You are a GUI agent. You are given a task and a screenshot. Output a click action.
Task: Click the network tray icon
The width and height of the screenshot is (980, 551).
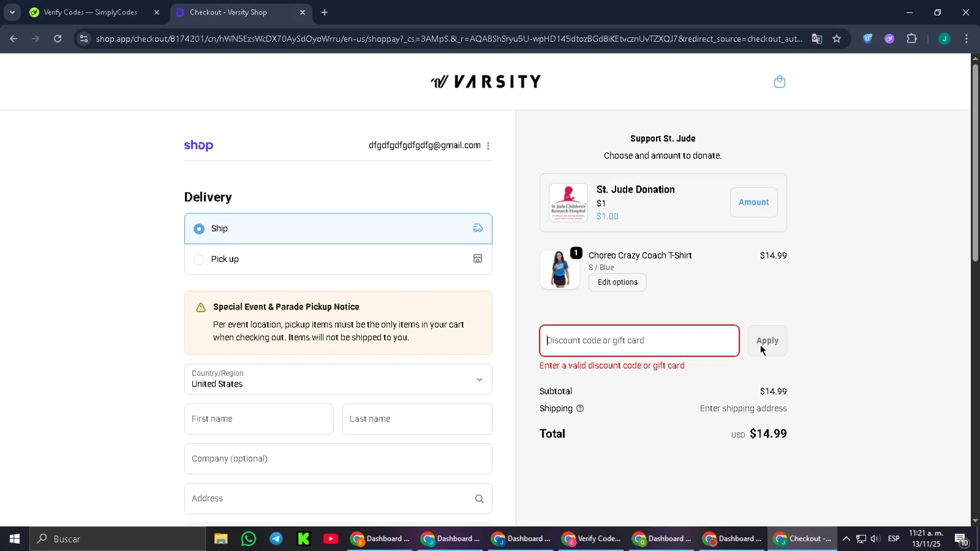pos(860,539)
